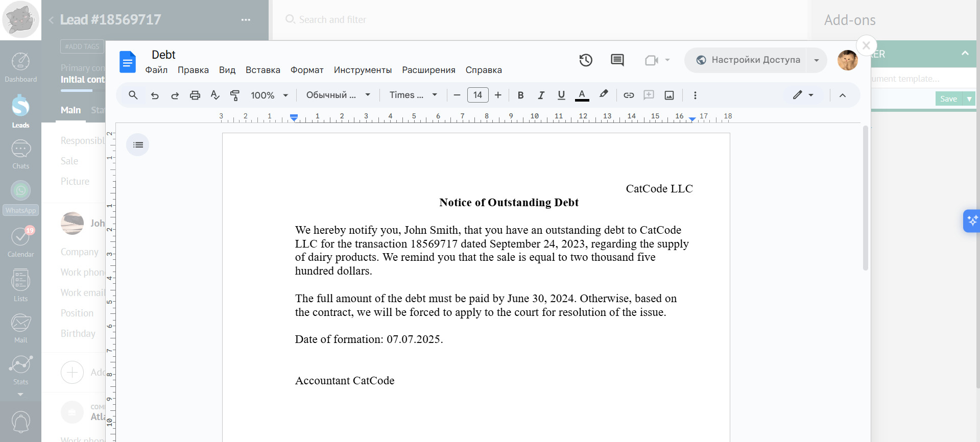Screen dimensions: 980x442
Task: Open the comments panel icon
Action: coord(617,60)
